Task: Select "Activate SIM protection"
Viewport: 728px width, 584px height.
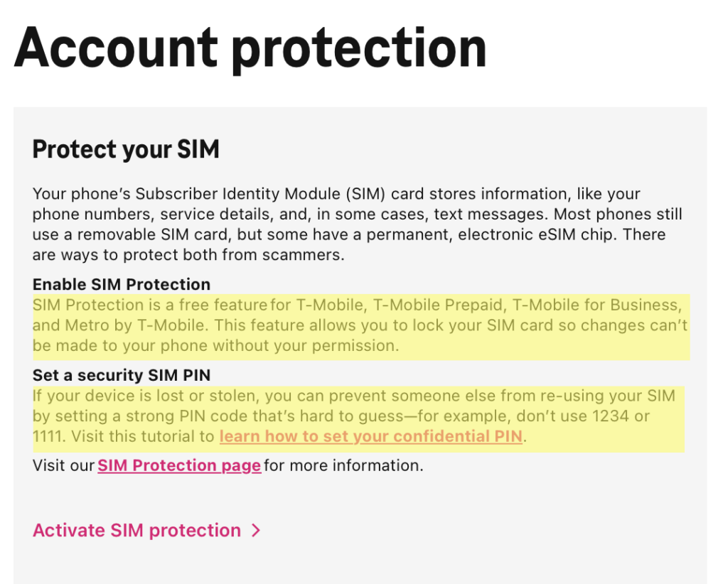Action: (136, 530)
